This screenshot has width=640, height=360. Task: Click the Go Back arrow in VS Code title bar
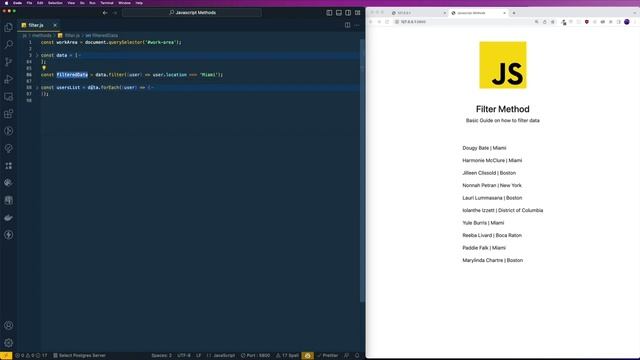pos(105,13)
